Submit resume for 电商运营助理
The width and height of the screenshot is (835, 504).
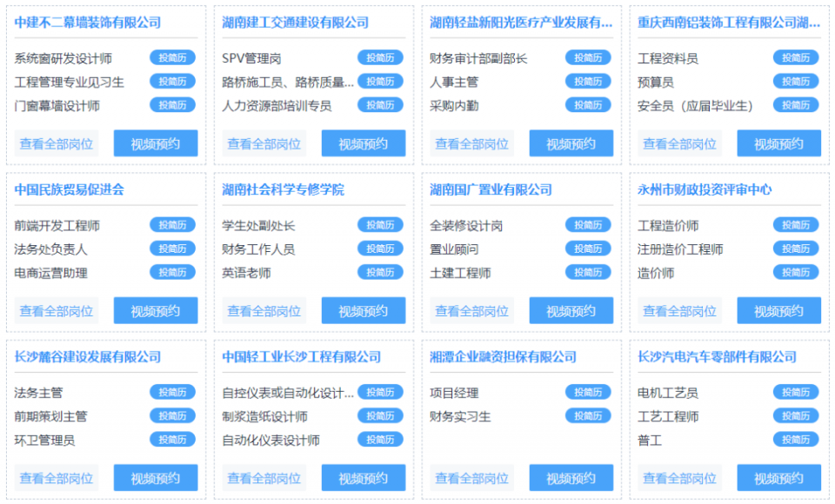[172, 272]
